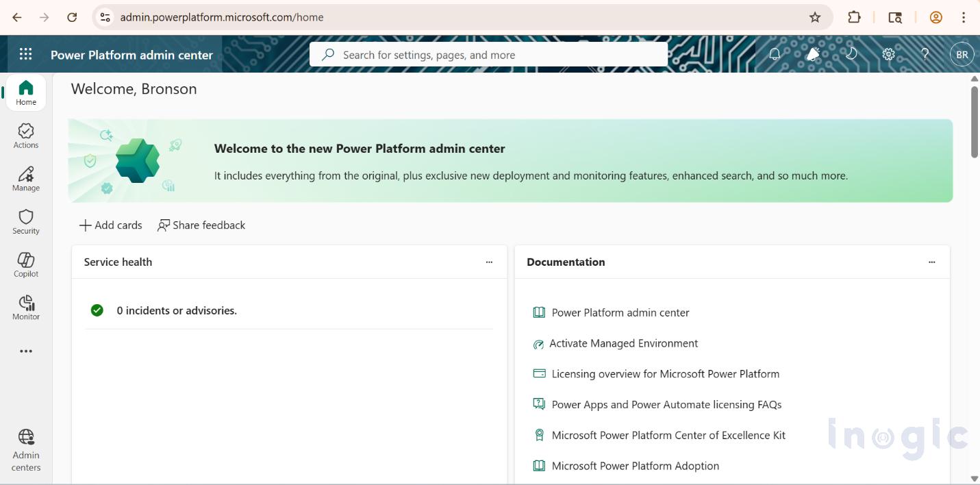Image resolution: width=980 pixels, height=485 pixels.
Task: Click browser back arrow
Action: (17, 17)
